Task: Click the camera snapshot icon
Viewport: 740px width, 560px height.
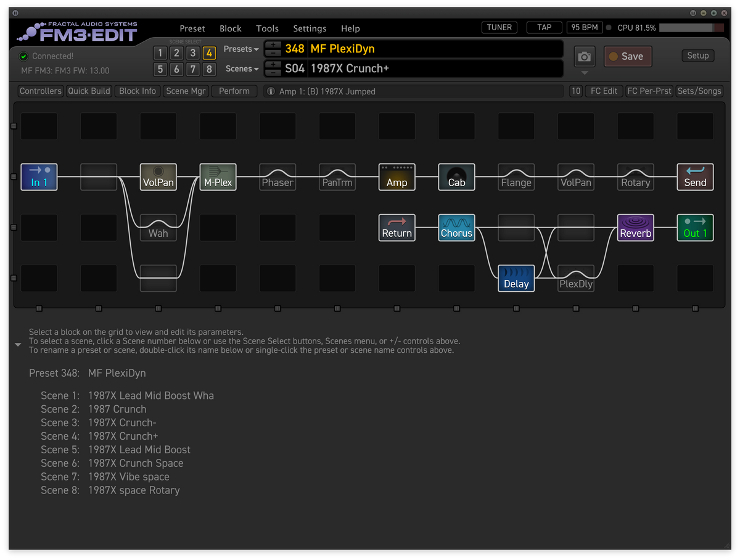Action: [584, 57]
